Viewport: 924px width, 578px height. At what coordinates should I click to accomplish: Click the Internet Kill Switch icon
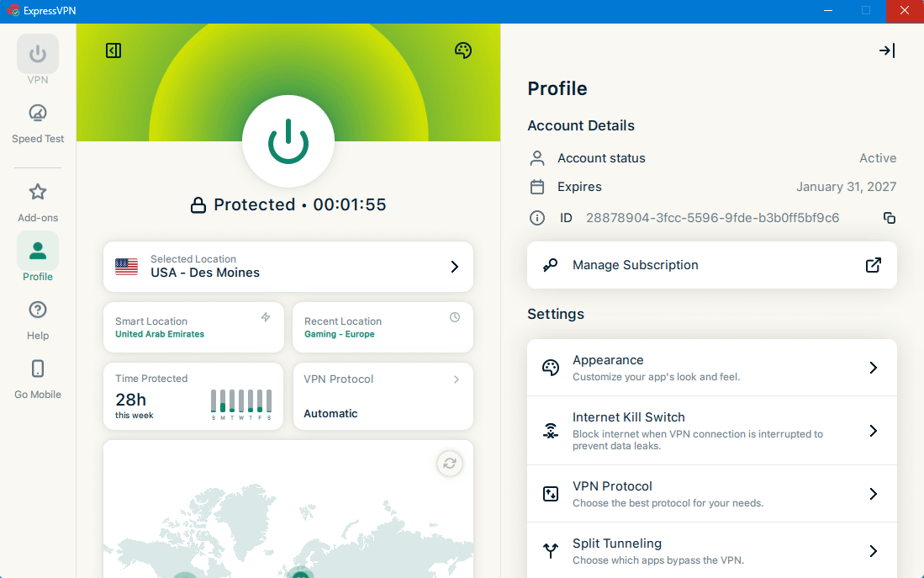(x=551, y=431)
